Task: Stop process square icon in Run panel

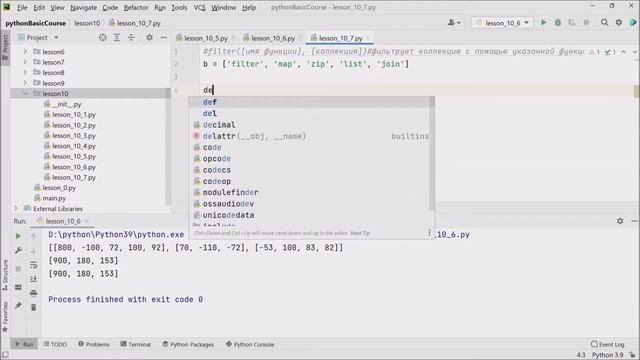Action: 18,269
